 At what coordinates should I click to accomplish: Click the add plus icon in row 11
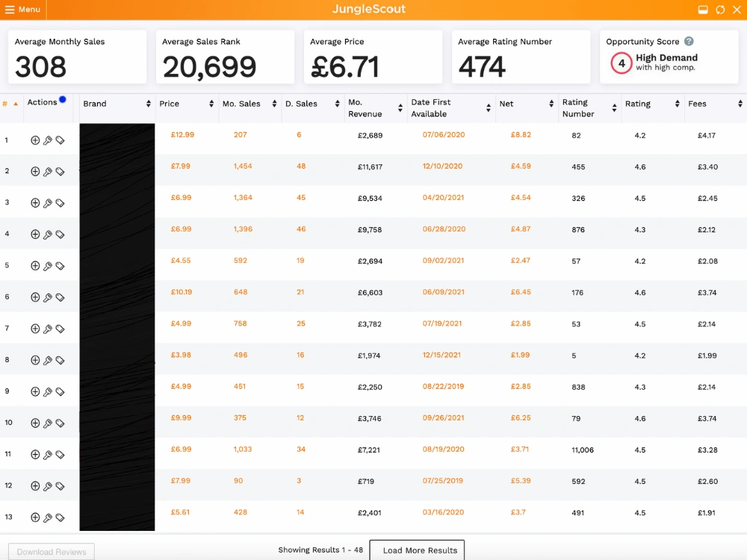pos(35,454)
